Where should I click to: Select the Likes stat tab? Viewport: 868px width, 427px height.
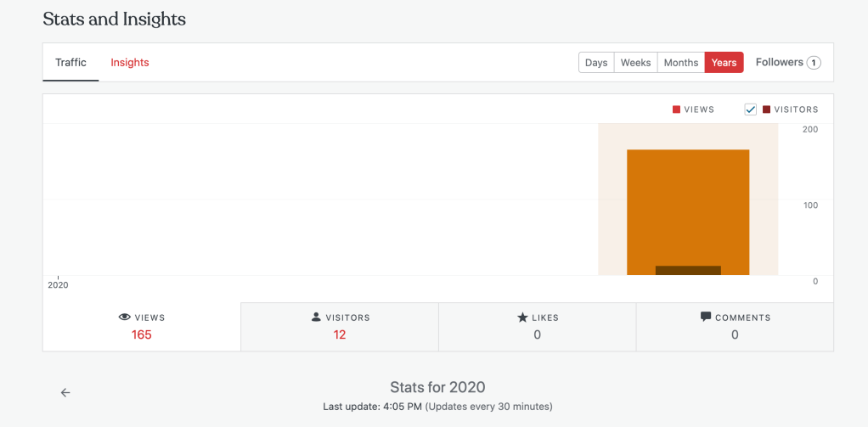tap(537, 326)
